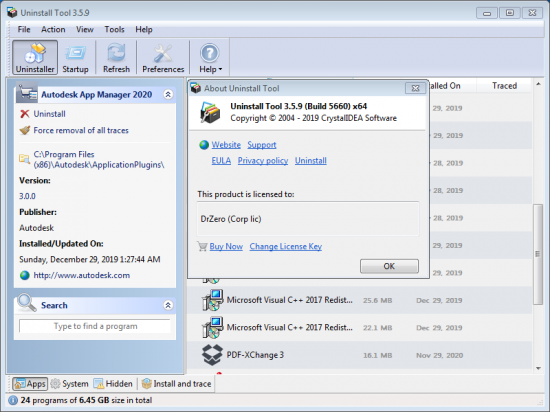This screenshot has height=412, width=550.
Task: Click the Uninstall Tool title bar icon
Action: [x=12, y=12]
